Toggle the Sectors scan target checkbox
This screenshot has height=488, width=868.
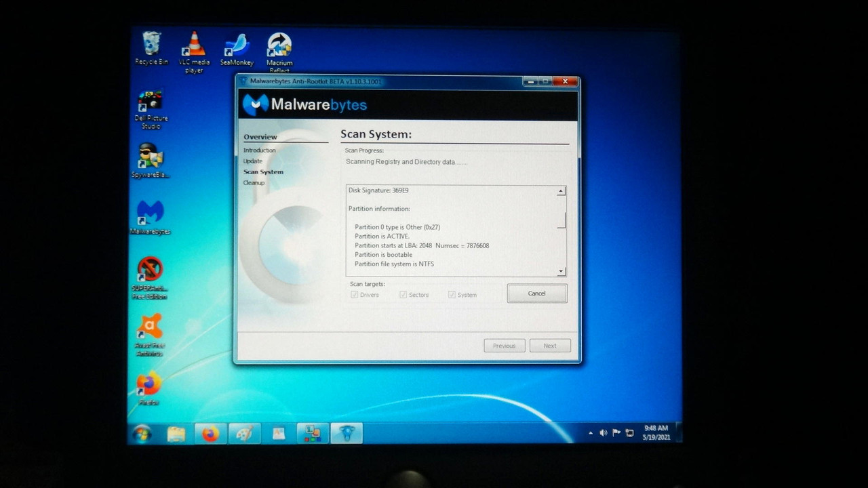(x=403, y=295)
